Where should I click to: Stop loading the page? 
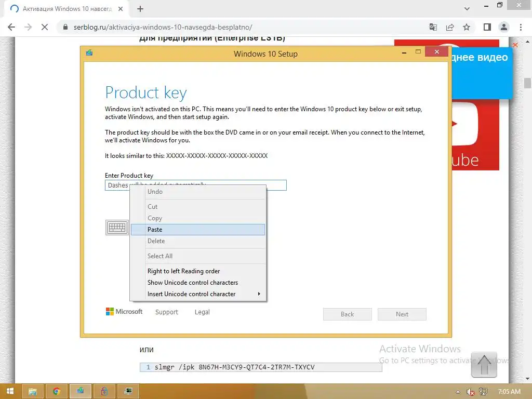(45, 27)
